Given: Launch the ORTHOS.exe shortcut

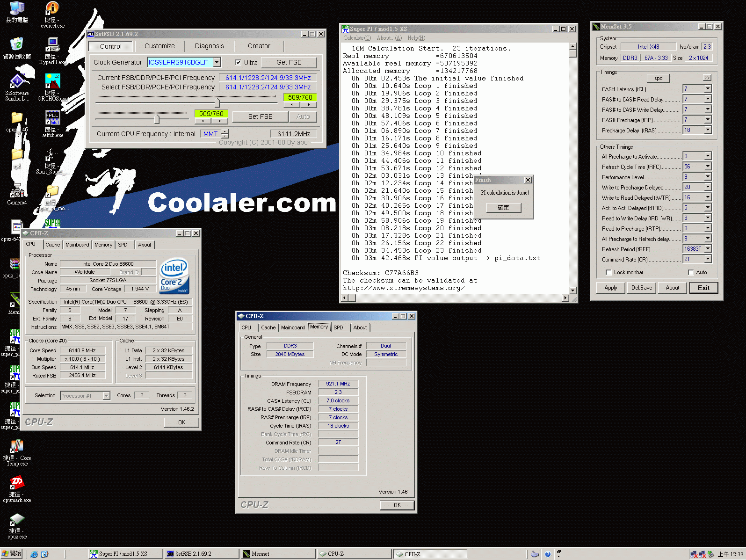Looking at the screenshot, I should [x=52, y=81].
